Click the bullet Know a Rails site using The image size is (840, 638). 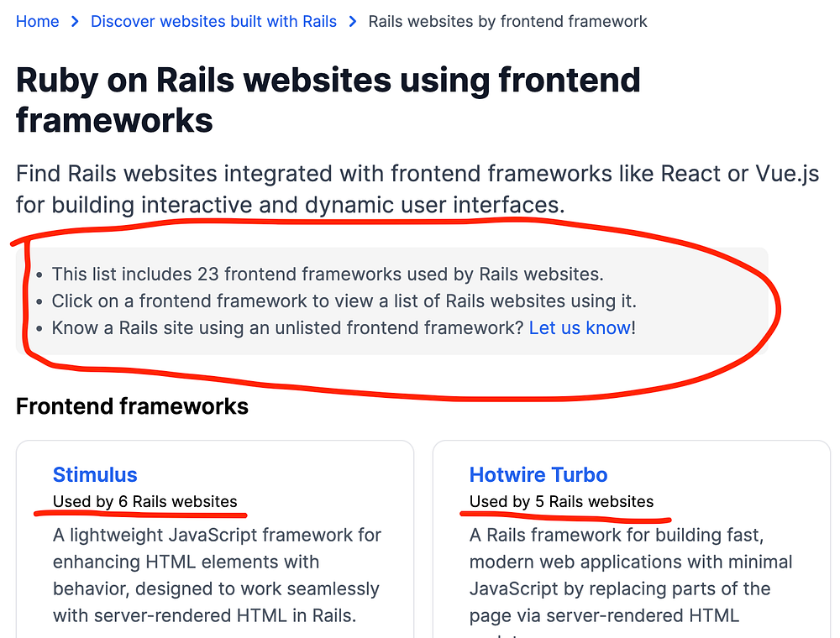point(344,327)
